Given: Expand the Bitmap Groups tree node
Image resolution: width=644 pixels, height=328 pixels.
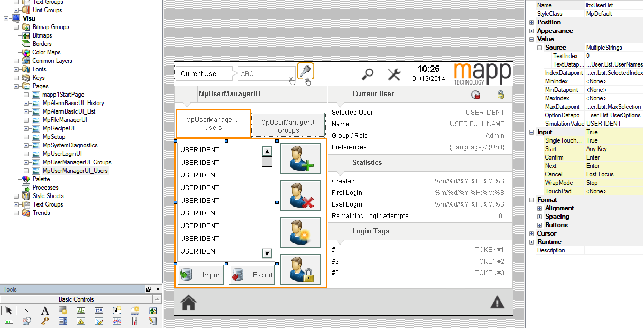Looking at the screenshot, I should tap(16, 27).
